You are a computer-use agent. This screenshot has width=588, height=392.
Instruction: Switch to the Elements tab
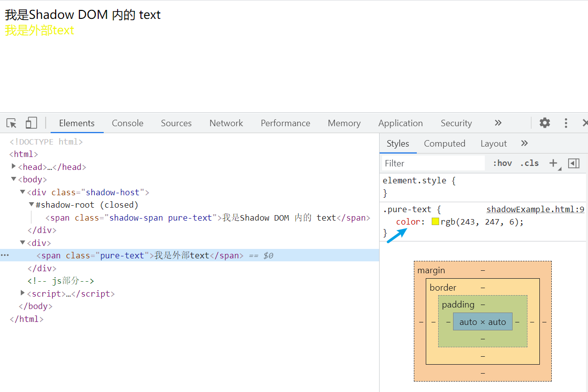pyautogui.click(x=77, y=123)
